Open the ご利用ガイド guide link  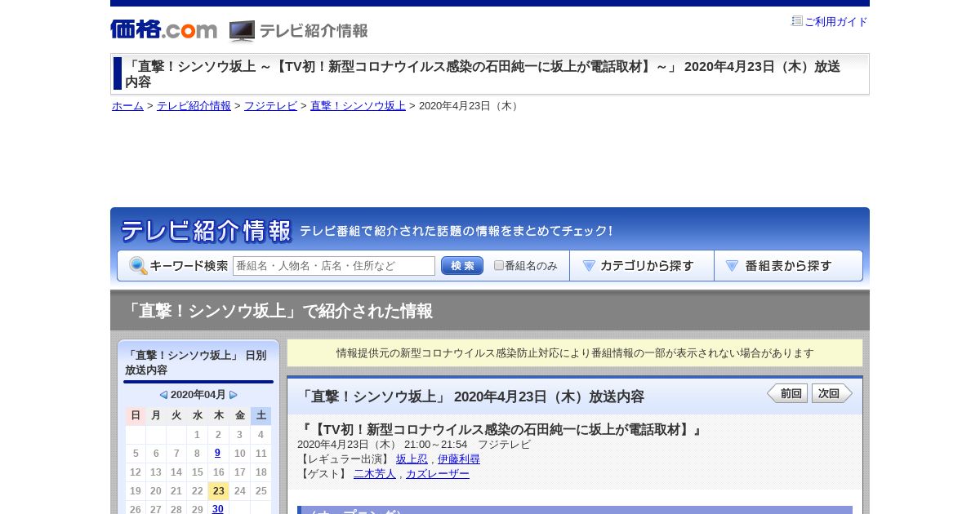coord(835,22)
